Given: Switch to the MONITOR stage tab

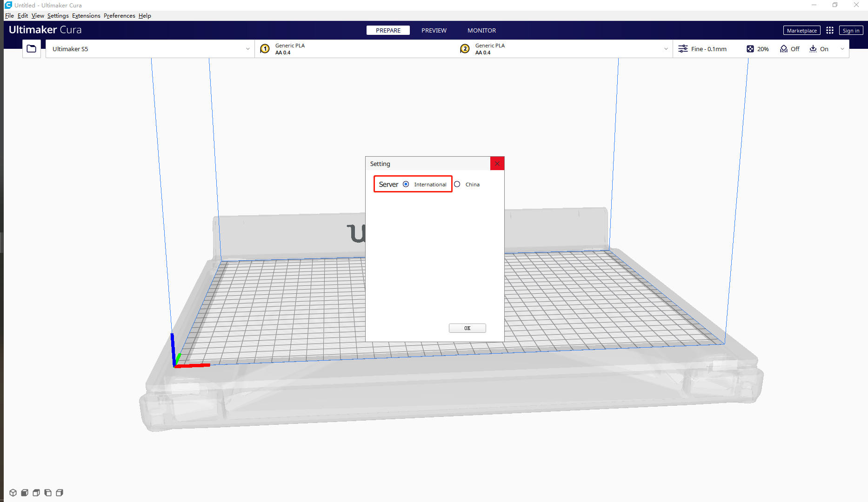Looking at the screenshot, I should pyautogui.click(x=481, y=30).
